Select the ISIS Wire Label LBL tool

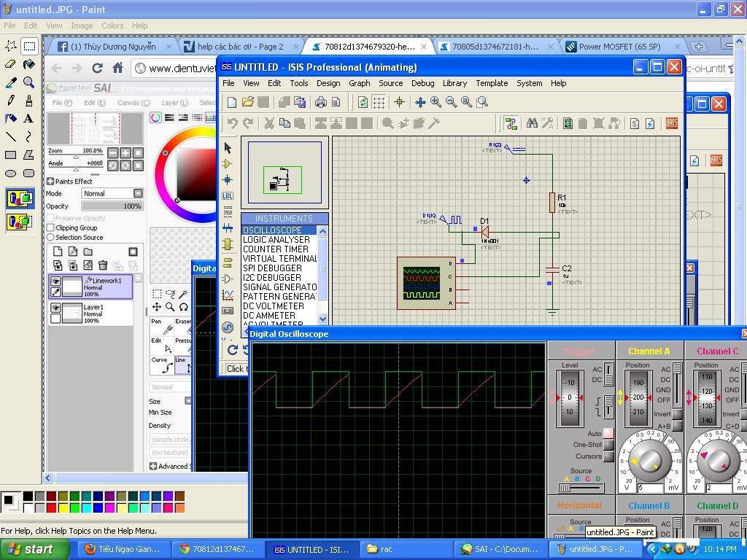coord(228,195)
